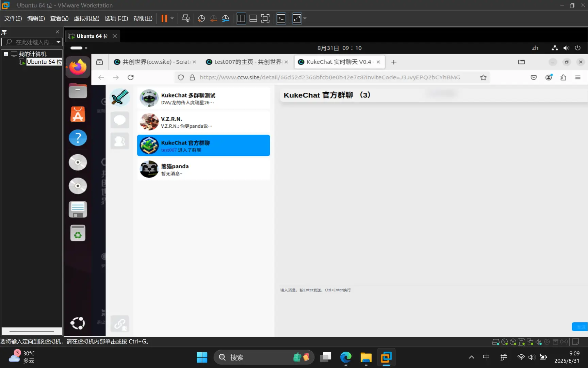Close the library panel
This screenshot has height=368, width=588.
pos(57,32)
